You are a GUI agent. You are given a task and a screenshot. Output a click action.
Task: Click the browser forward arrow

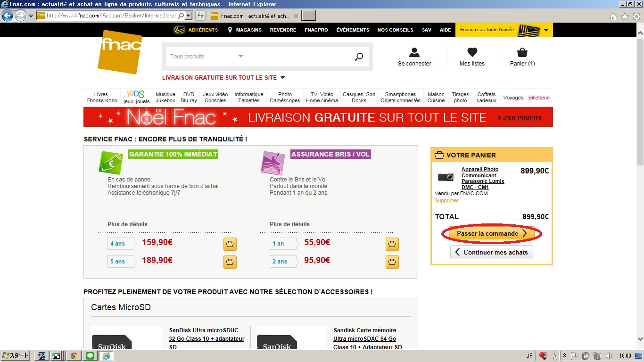coord(20,16)
